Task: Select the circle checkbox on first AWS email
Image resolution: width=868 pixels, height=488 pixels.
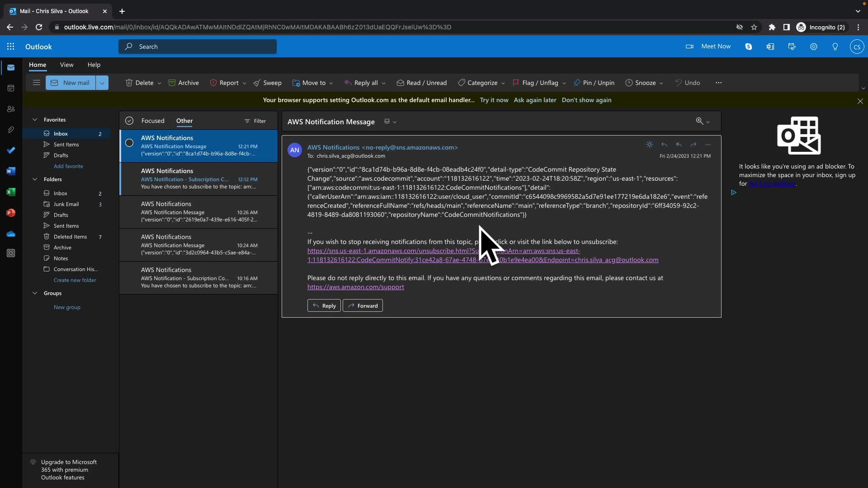Action: (x=129, y=143)
